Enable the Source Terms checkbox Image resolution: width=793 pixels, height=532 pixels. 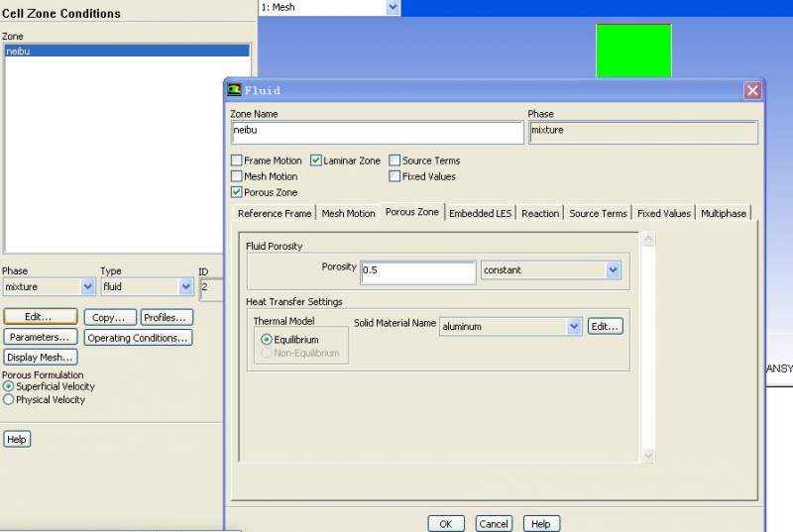(395, 160)
